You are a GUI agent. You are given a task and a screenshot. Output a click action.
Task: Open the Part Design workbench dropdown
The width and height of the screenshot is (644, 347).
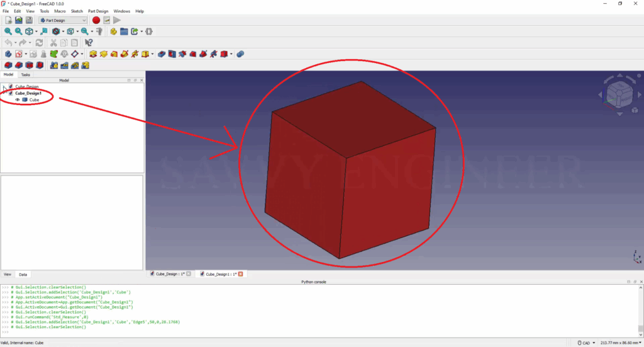pos(63,20)
